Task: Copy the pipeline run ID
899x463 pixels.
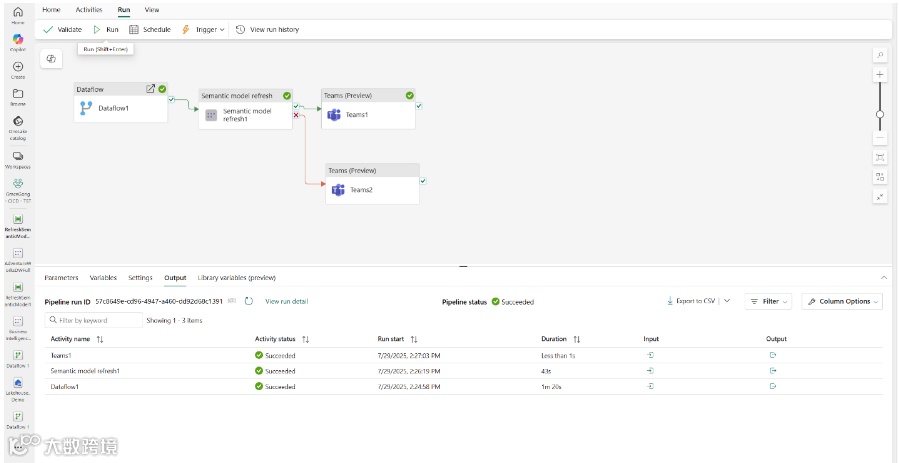Action: pyautogui.click(x=232, y=301)
